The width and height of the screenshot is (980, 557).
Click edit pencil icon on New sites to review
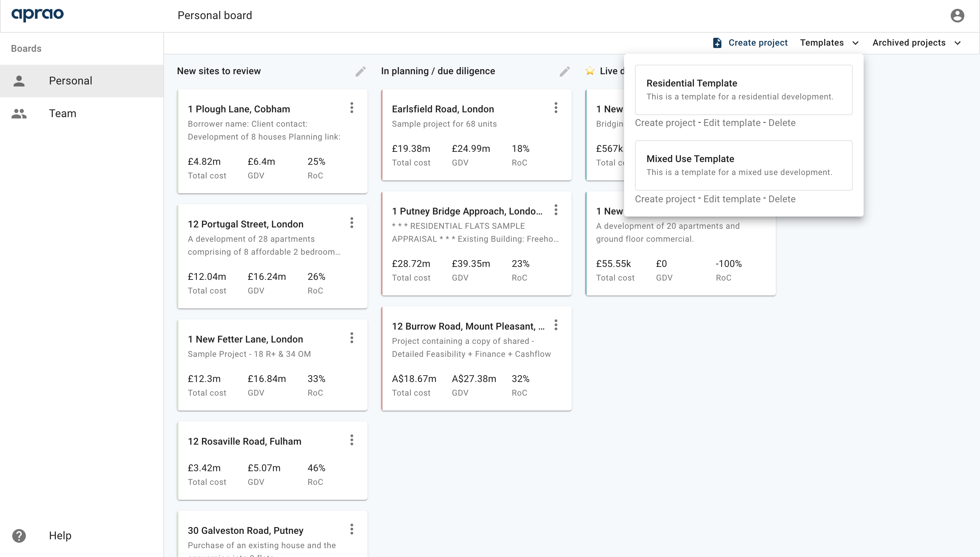coord(361,71)
